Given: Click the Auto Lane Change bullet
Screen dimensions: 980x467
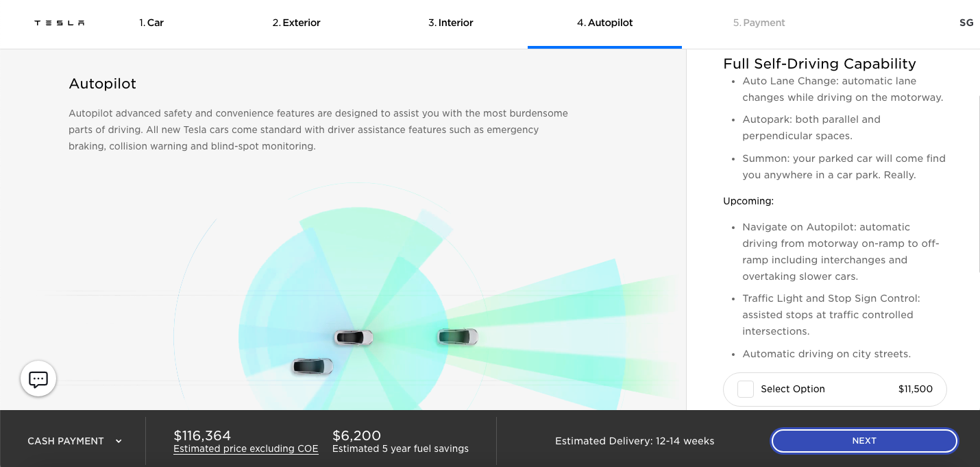Looking at the screenshot, I should click(843, 89).
